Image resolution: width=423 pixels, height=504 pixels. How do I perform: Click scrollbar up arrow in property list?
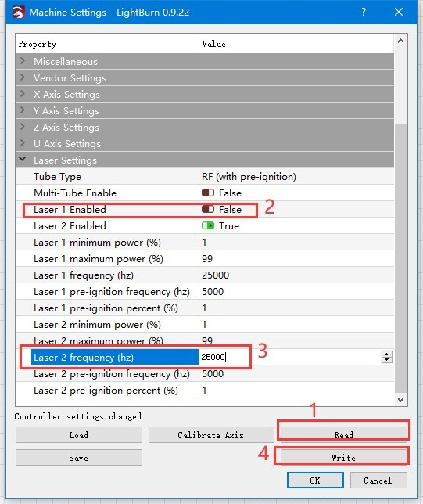[x=400, y=41]
